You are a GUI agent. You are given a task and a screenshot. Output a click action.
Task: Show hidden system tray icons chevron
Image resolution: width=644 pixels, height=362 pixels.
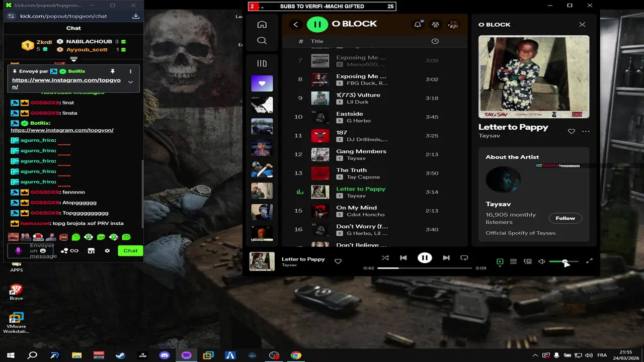coord(535,355)
